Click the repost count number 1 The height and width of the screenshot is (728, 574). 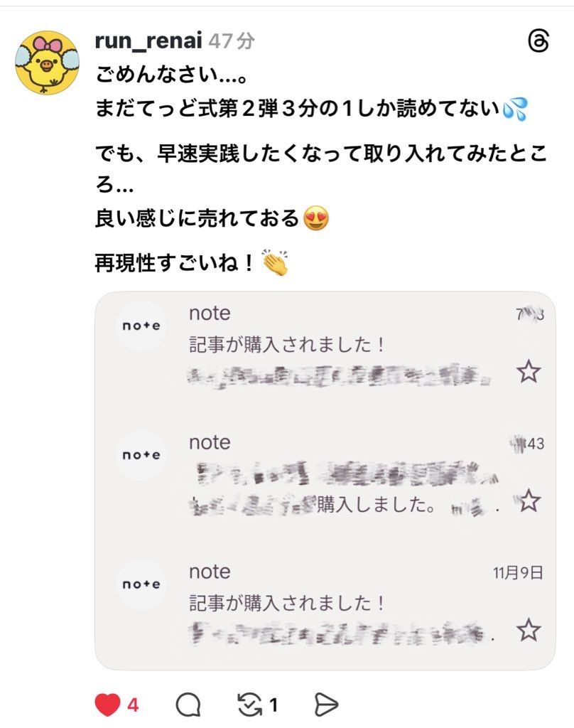(273, 705)
